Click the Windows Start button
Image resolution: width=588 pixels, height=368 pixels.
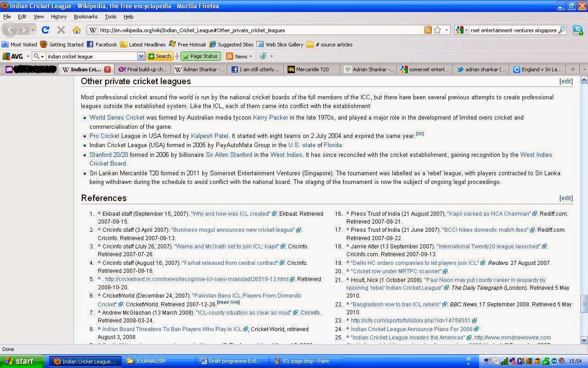(22, 361)
